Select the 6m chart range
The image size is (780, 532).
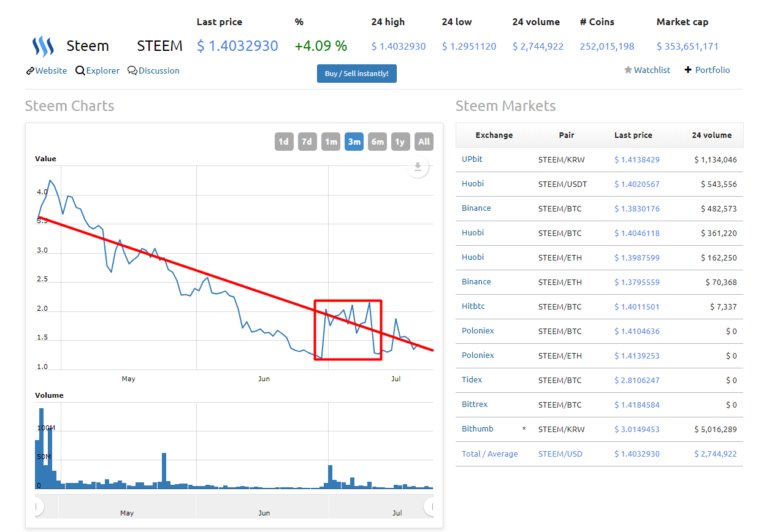click(377, 142)
